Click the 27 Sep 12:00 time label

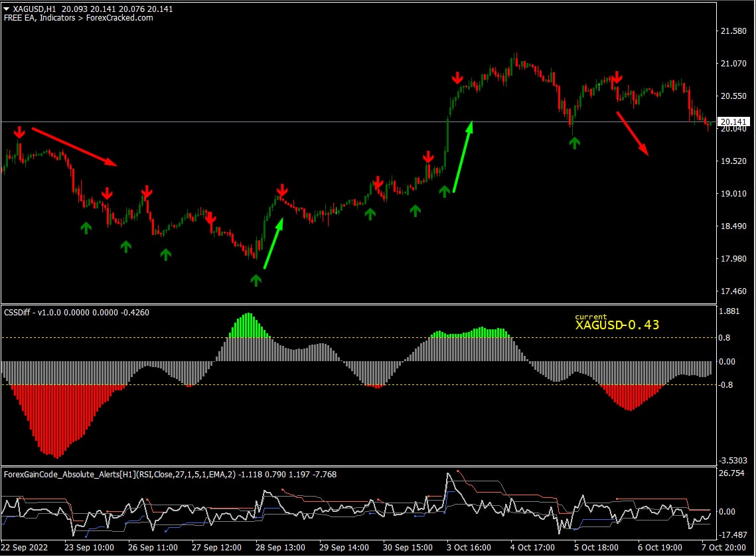[x=216, y=547]
